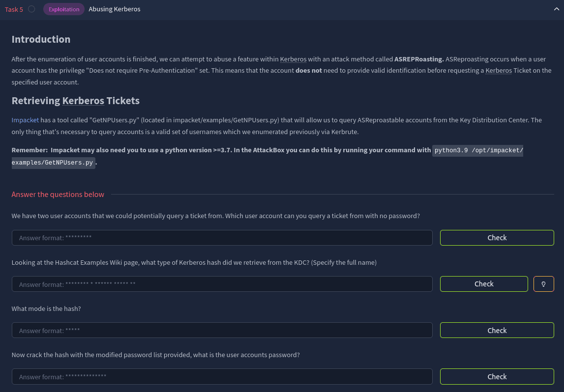The image size is (564, 392).
Task: Focus the user account password answer field
Action: [x=222, y=377]
